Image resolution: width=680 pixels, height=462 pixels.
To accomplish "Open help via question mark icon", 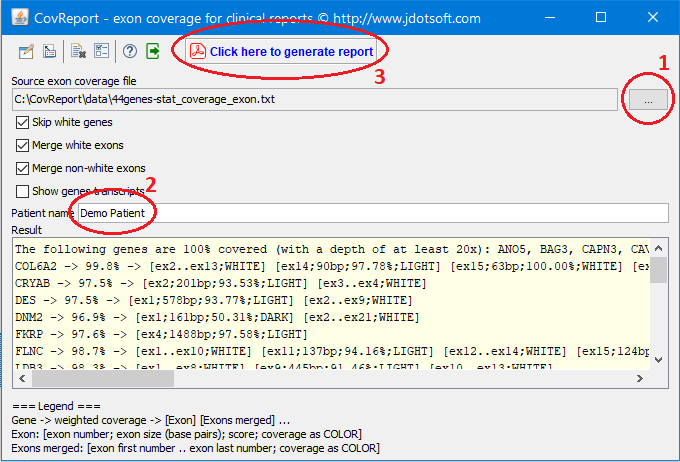I will (130, 51).
